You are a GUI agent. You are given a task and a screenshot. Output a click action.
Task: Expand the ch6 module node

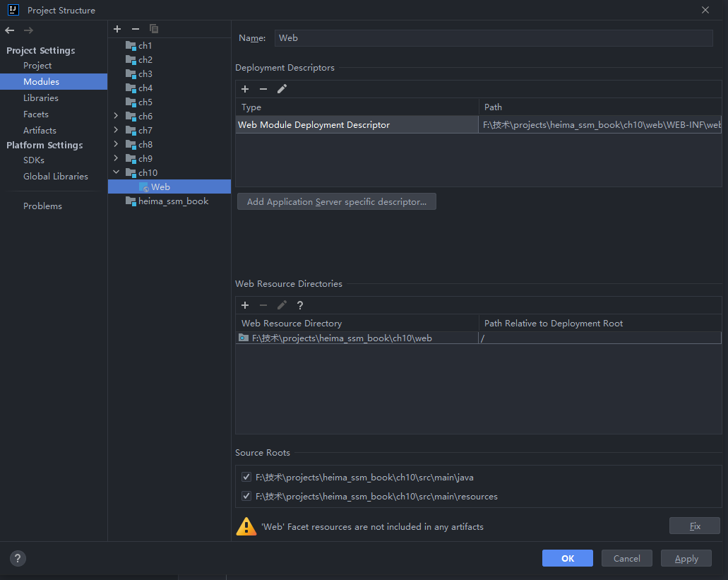(x=116, y=116)
